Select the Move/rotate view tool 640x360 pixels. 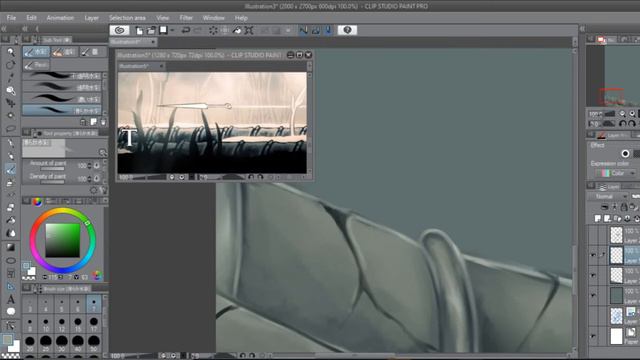pos(11,64)
